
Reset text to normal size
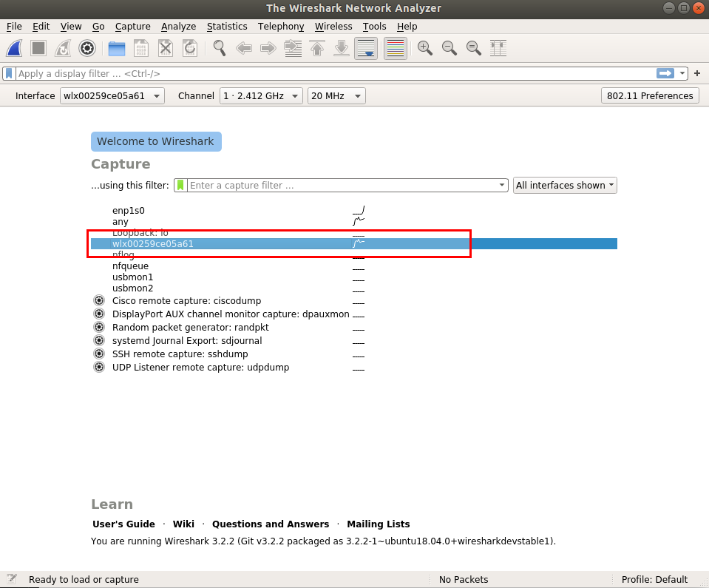coord(474,48)
